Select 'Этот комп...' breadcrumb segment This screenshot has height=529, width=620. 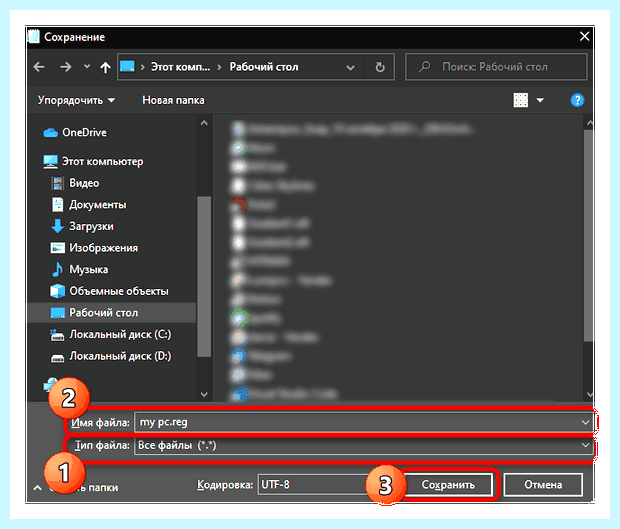click(x=180, y=67)
